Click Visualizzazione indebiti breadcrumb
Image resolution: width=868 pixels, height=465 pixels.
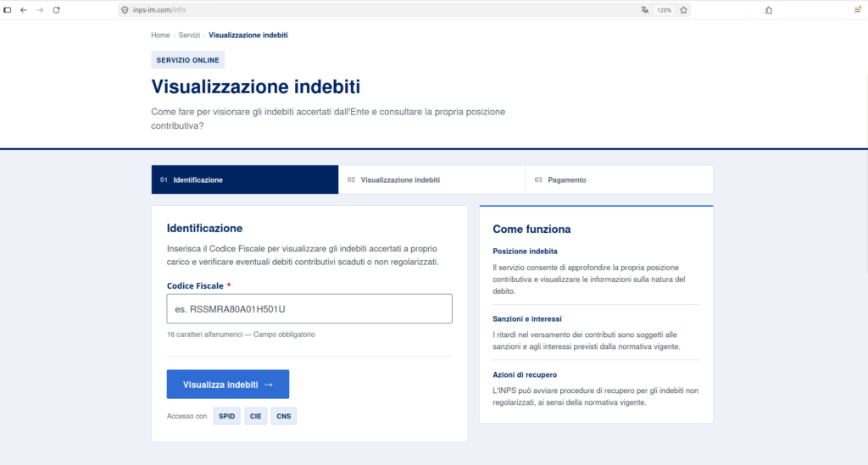tap(248, 35)
